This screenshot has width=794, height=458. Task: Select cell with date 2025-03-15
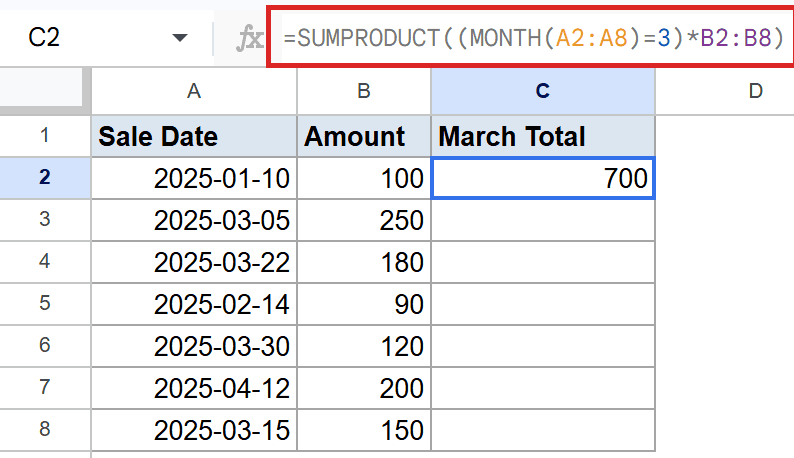tap(194, 430)
